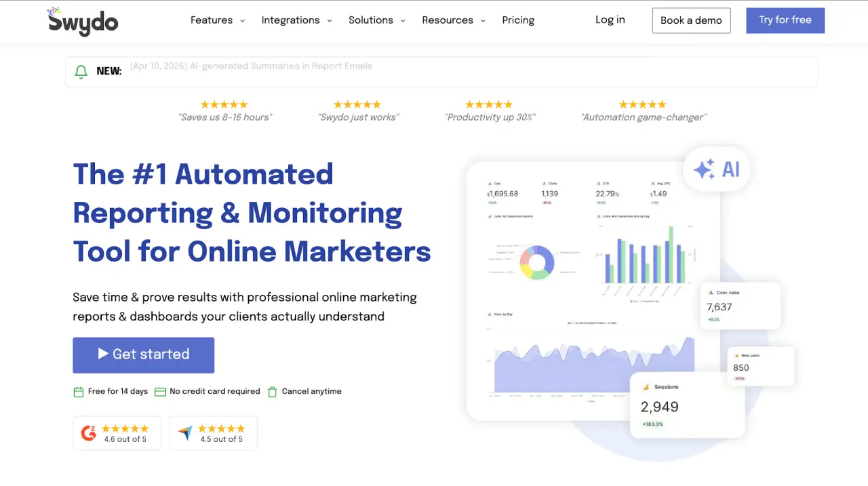The height and width of the screenshot is (486, 868).
Task: Click the G2 logo icon
Action: tap(89, 433)
